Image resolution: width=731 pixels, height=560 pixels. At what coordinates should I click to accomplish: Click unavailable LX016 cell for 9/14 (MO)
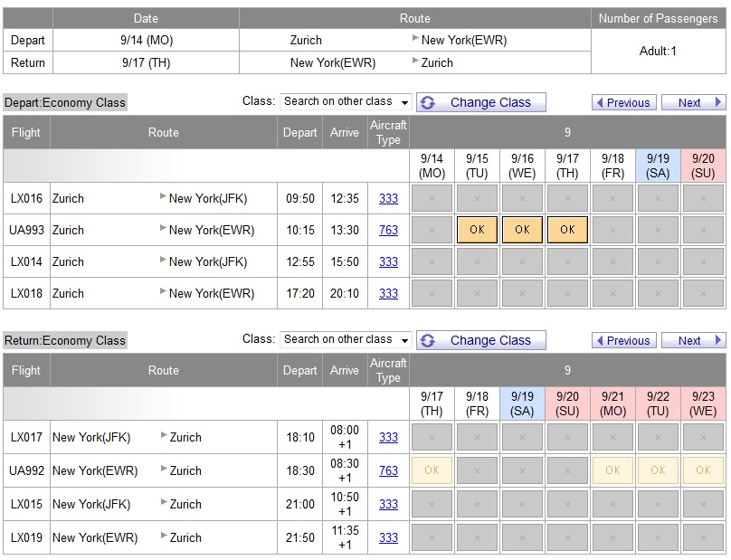point(432,198)
